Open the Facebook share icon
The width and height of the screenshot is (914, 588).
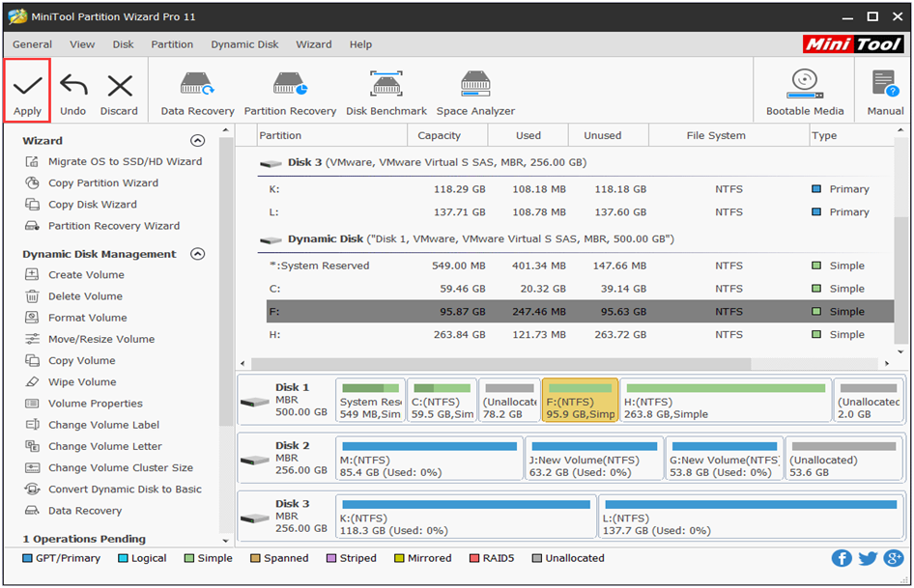click(x=842, y=558)
